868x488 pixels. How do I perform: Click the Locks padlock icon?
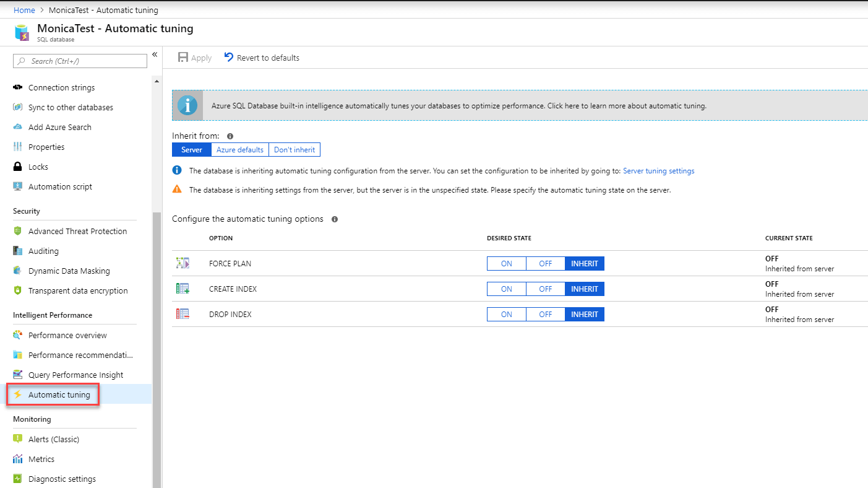point(18,167)
